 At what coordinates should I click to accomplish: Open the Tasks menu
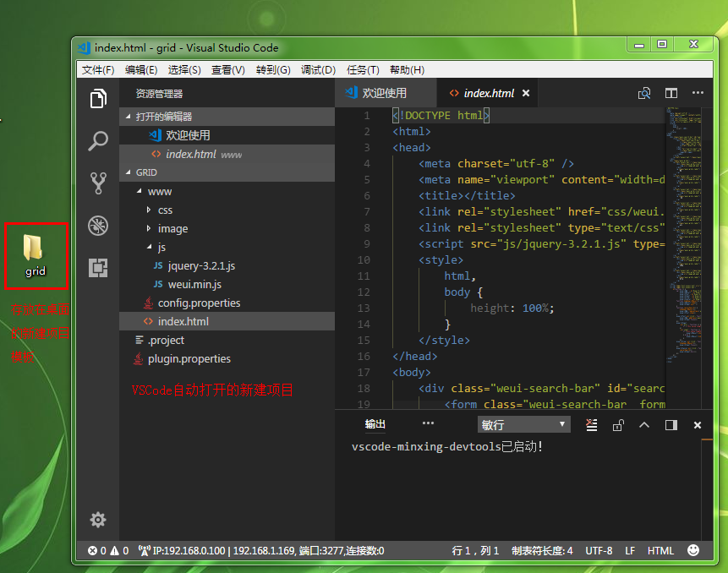(x=363, y=69)
